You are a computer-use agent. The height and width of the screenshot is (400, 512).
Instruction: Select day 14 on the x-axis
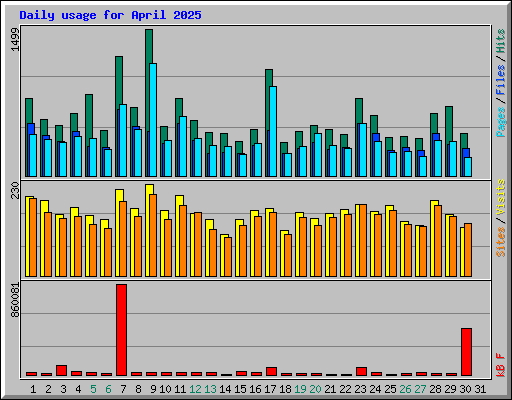click(x=225, y=389)
